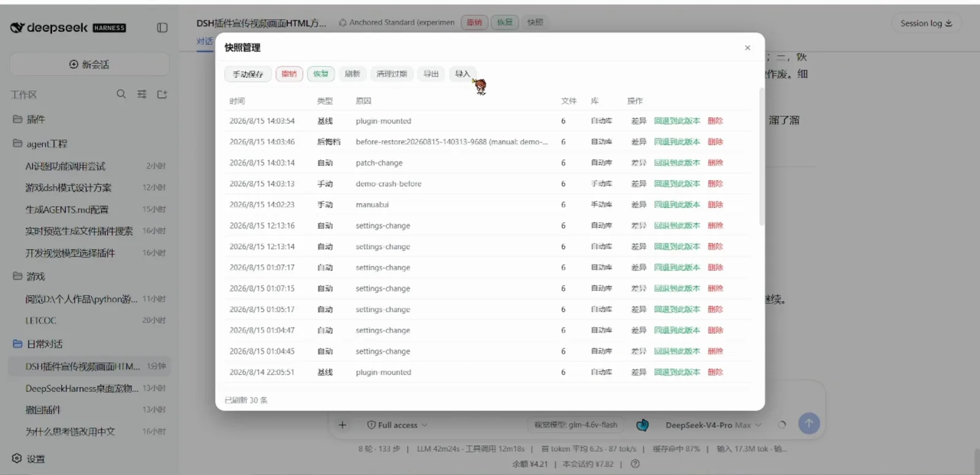Click the Session log download icon
980x475 pixels.
tap(949, 23)
